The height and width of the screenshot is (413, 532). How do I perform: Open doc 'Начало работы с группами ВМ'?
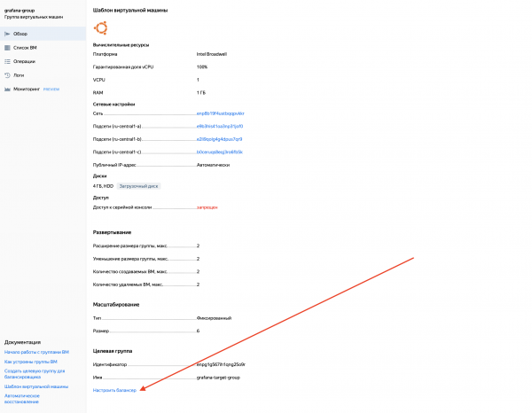[x=34, y=353]
